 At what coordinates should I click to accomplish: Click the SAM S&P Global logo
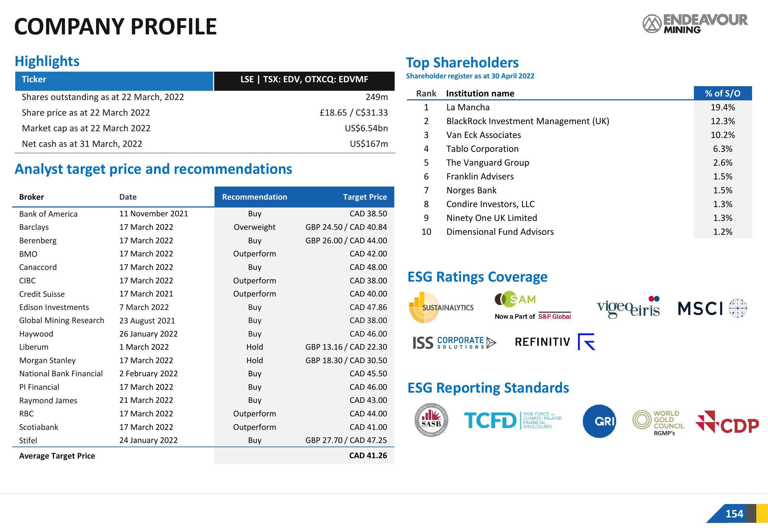533,306
